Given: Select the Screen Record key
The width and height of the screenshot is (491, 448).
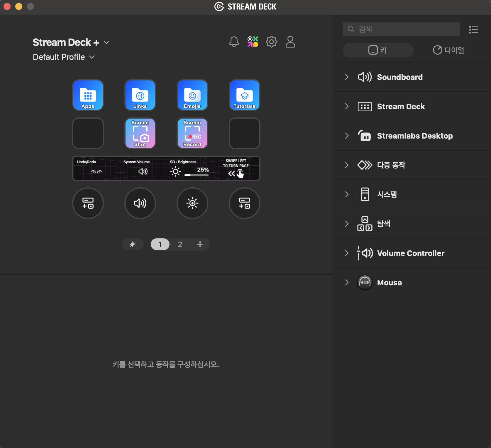Looking at the screenshot, I should click(x=192, y=133).
